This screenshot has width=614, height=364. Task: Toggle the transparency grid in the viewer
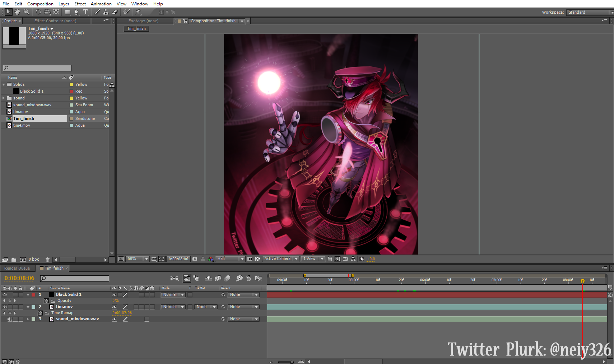click(257, 259)
